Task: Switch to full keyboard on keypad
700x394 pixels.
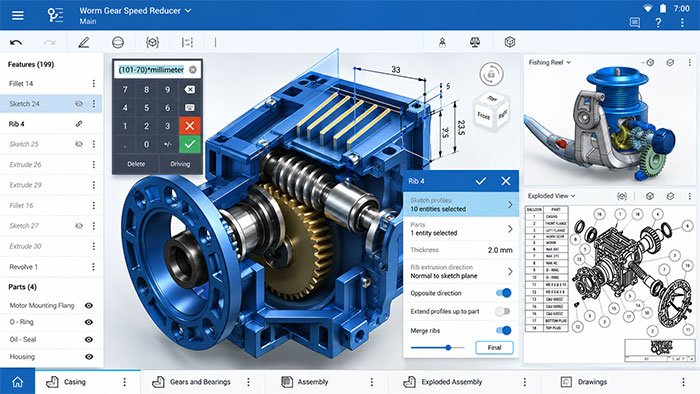Action: click(x=189, y=108)
